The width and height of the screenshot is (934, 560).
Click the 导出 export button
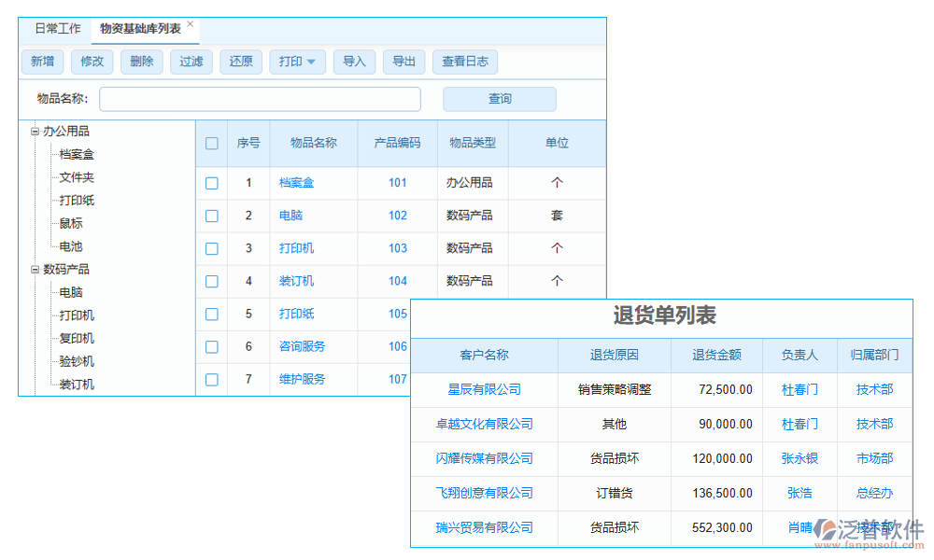[x=403, y=62]
